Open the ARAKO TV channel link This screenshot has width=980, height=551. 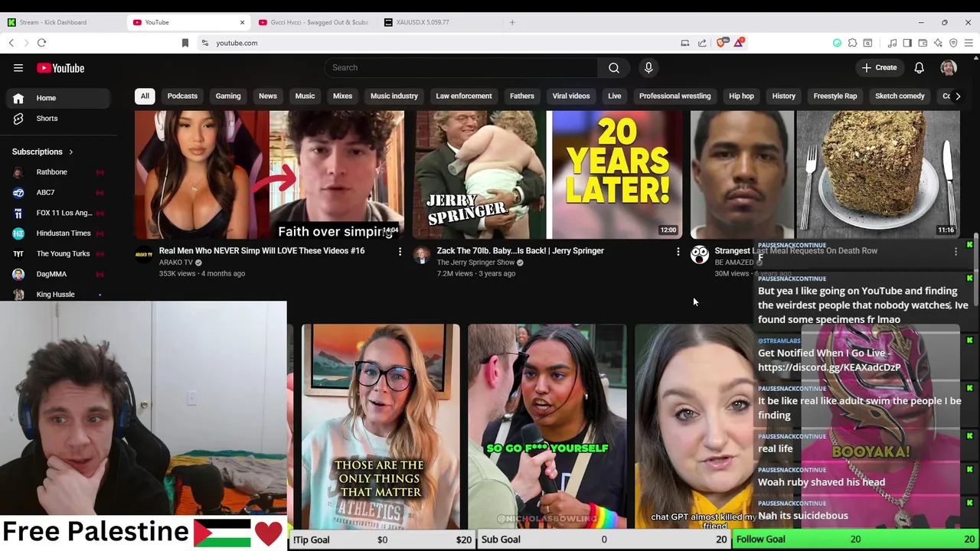point(176,262)
